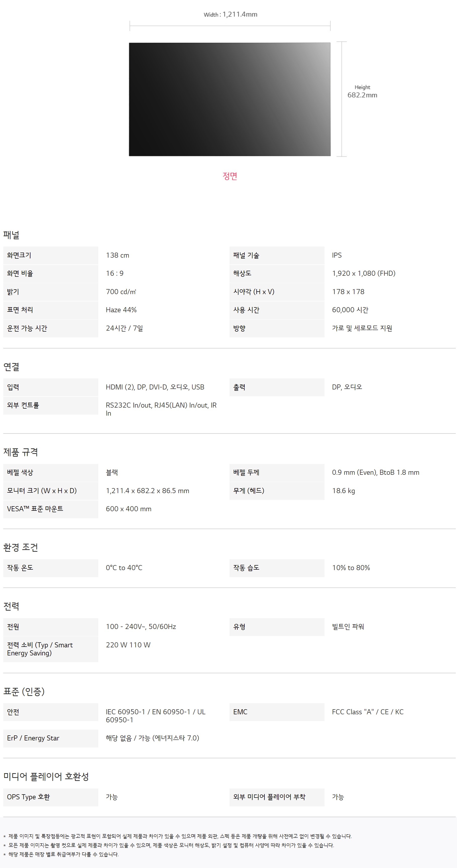Click the 화면크기 spec label
Screen dimensions: 457x868
19,255
